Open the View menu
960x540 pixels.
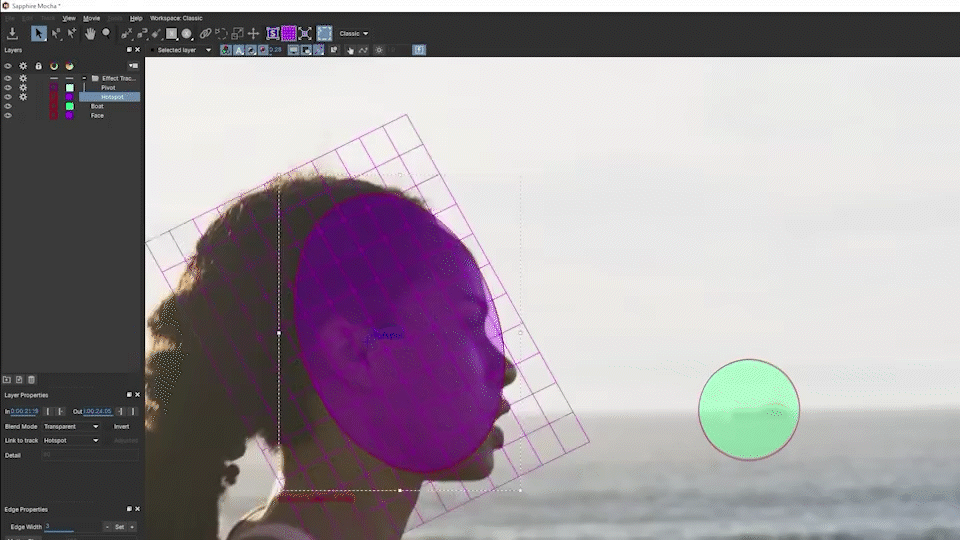pos(69,18)
